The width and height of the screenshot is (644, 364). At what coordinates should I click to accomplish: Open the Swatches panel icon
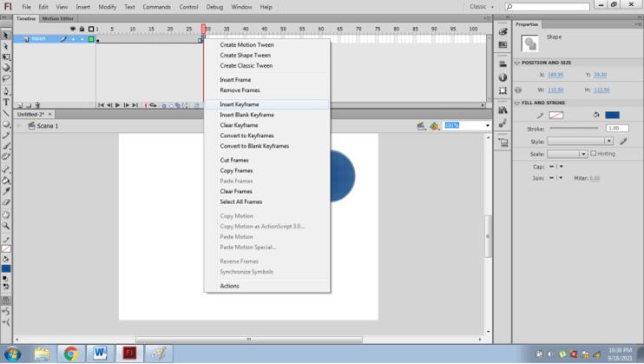(x=503, y=44)
